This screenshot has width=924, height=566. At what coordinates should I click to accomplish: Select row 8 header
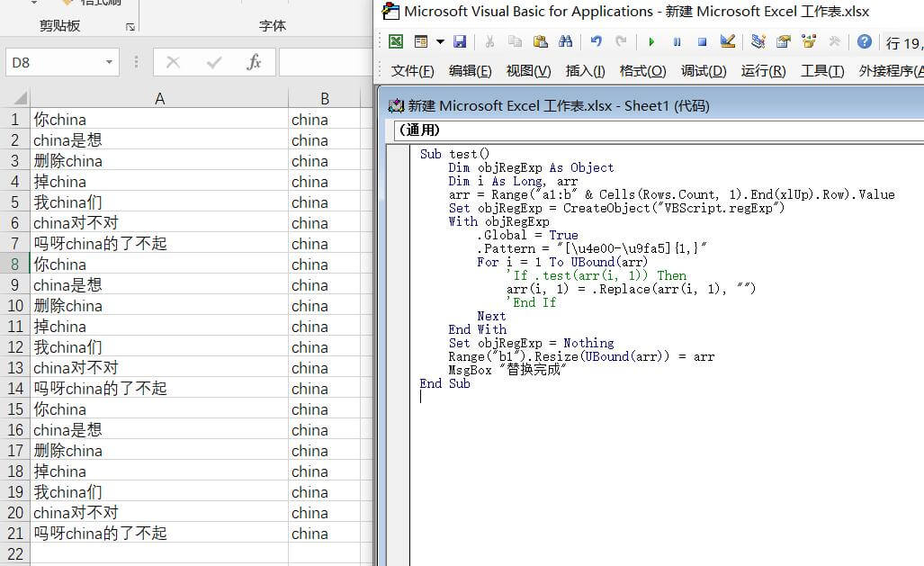[14, 265]
